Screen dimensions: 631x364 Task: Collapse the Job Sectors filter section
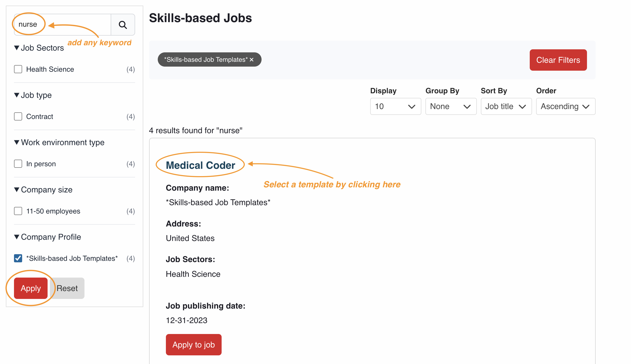(17, 48)
